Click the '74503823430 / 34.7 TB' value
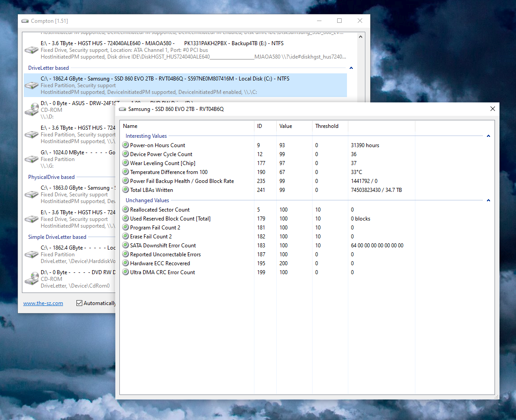This screenshot has width=516, height=420. click(376, 190)
